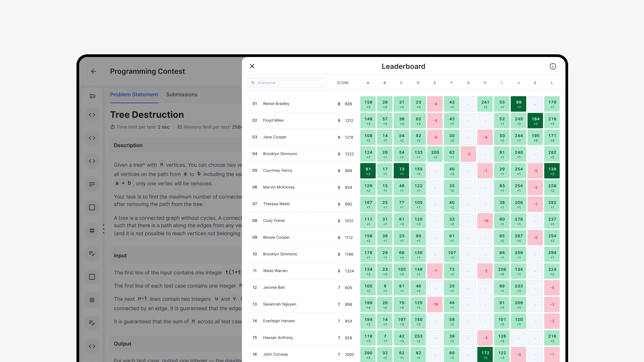Select Courtney Henry in the leaderboard

[278, 171]
